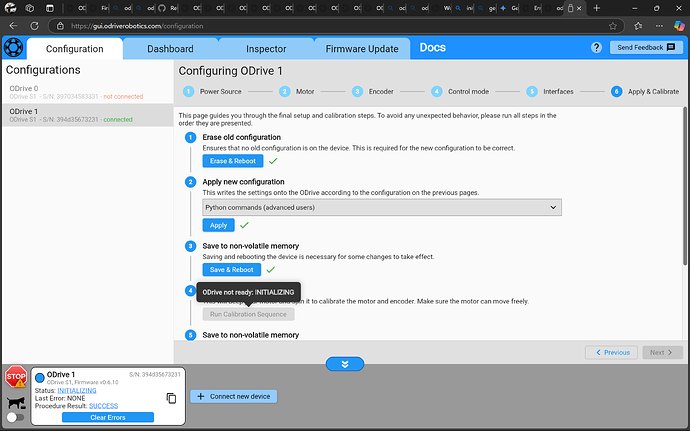Hit the red emergency STOP icon
The image size is (690, 431).
[x=16, y=377]
